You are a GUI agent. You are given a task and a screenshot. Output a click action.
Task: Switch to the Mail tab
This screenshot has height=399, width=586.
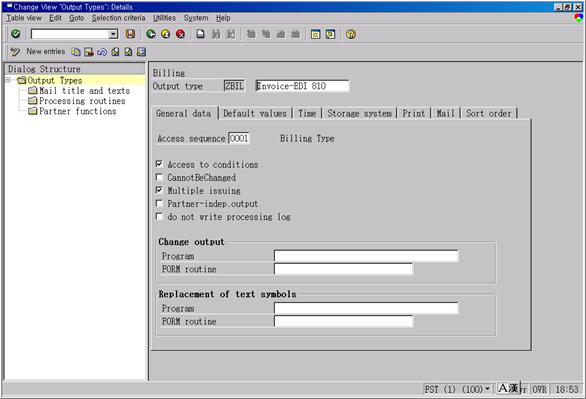click(x=445, y=113)
